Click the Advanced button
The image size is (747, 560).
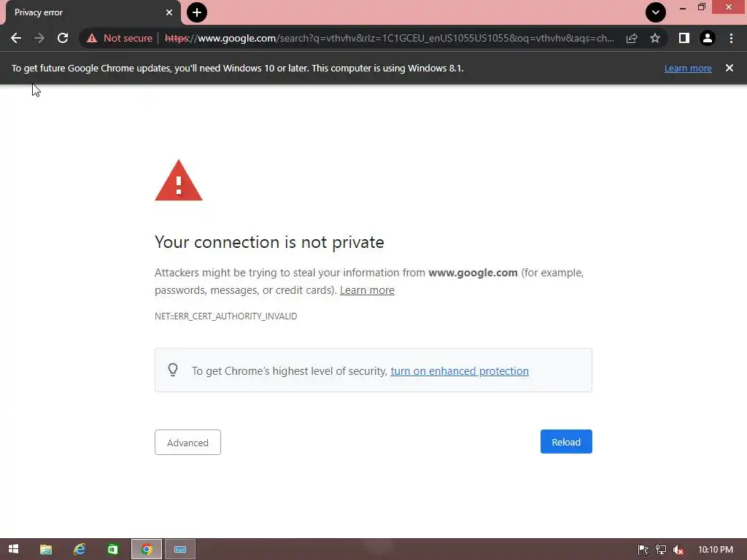click(x=187, y=443)
